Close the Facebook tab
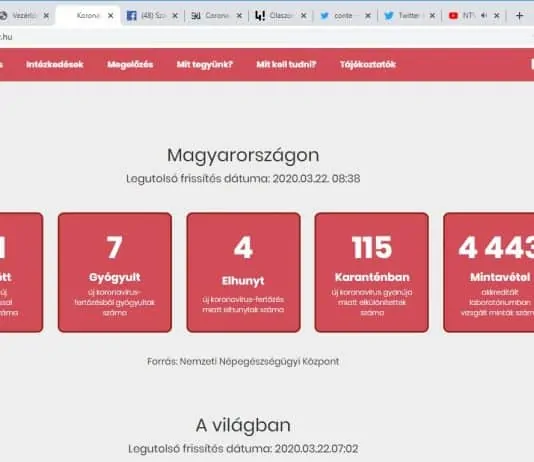The image size is (534, 462). coord(175,16)
